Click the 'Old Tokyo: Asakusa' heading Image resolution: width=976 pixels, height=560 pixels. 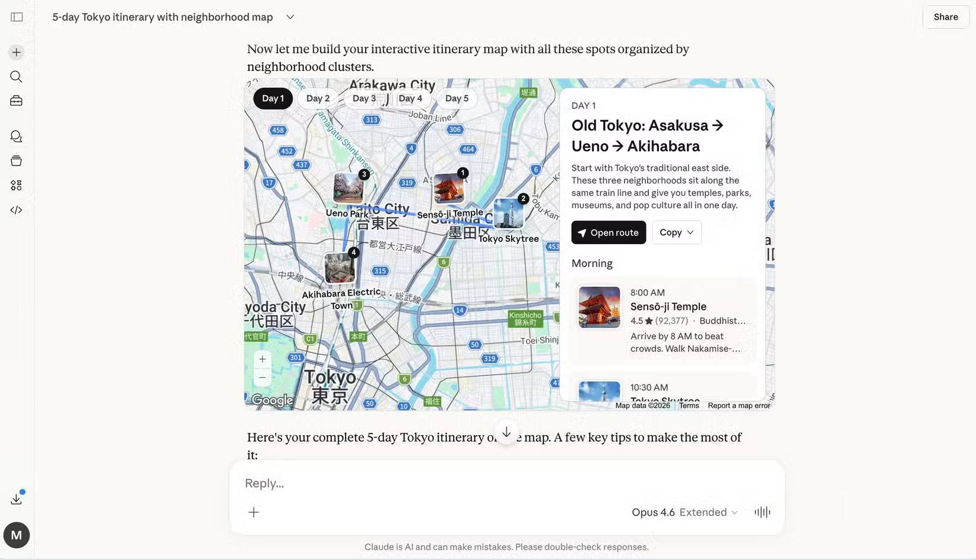647,136
